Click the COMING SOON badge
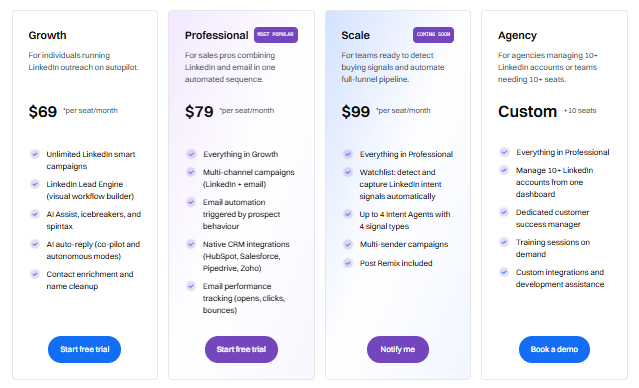 (x=433, y=35)
